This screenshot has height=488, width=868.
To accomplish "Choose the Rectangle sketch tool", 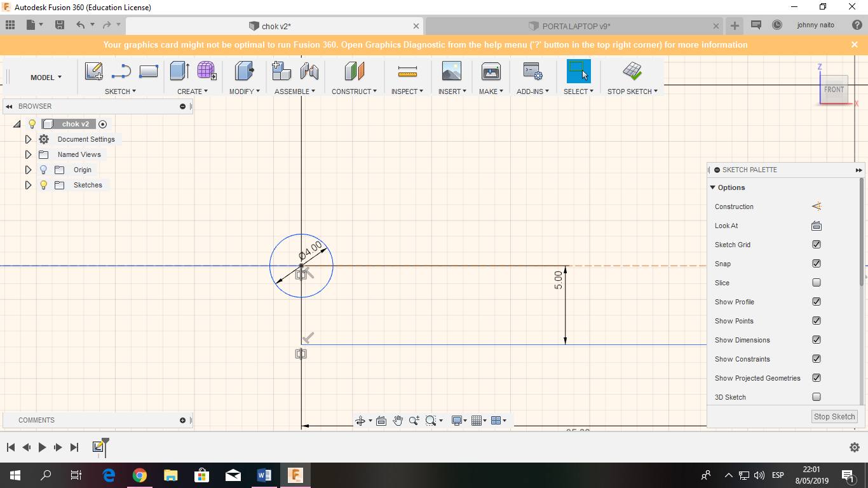I will click(x=149, y=71).
